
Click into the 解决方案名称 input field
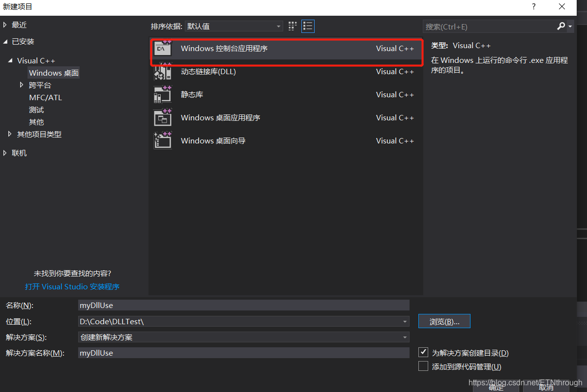[244, 353]
